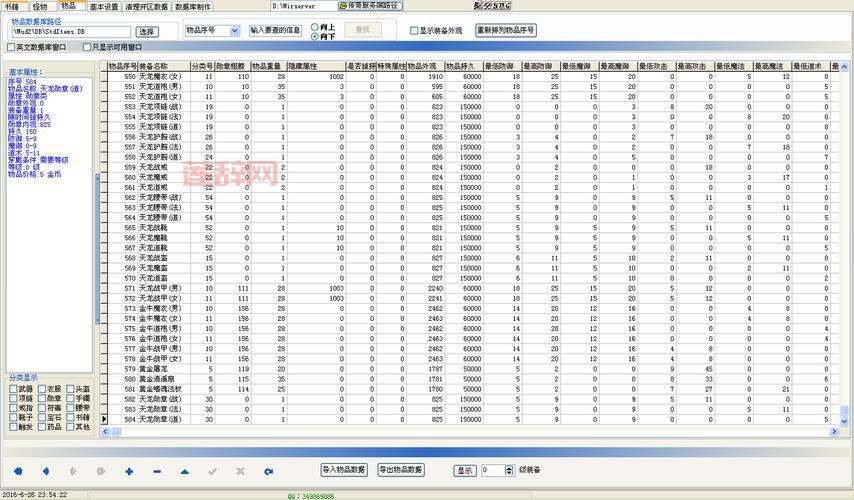Click the edit record triangle icon
This screenshot has height=500, width=854.
click(185, 470)
